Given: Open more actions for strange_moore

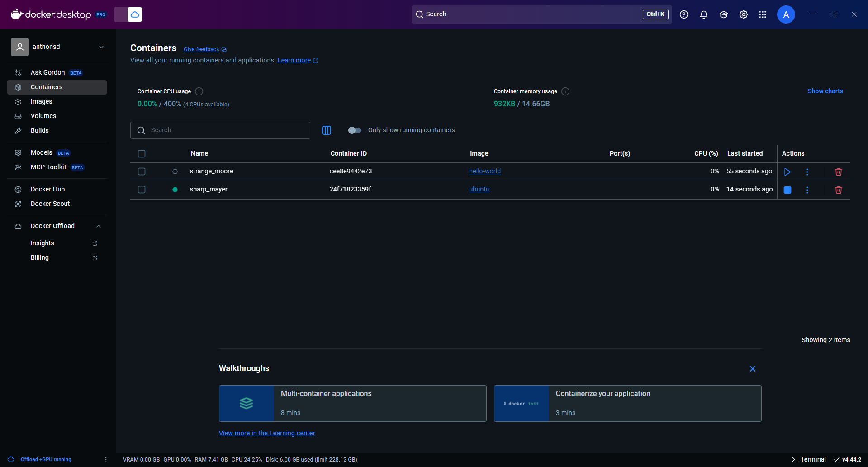Looking at the screenshot, I should click(807, 172).
